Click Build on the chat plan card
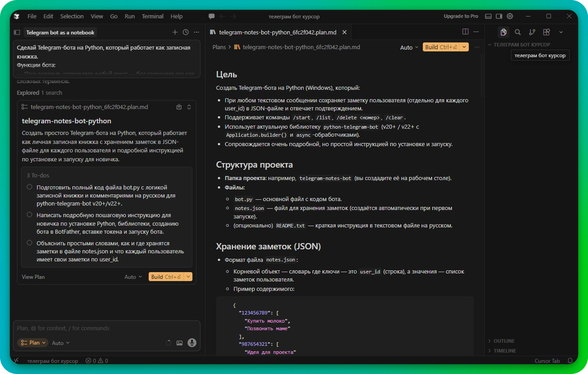The width and height of the screenshot is (588, 374). (167, 277)
